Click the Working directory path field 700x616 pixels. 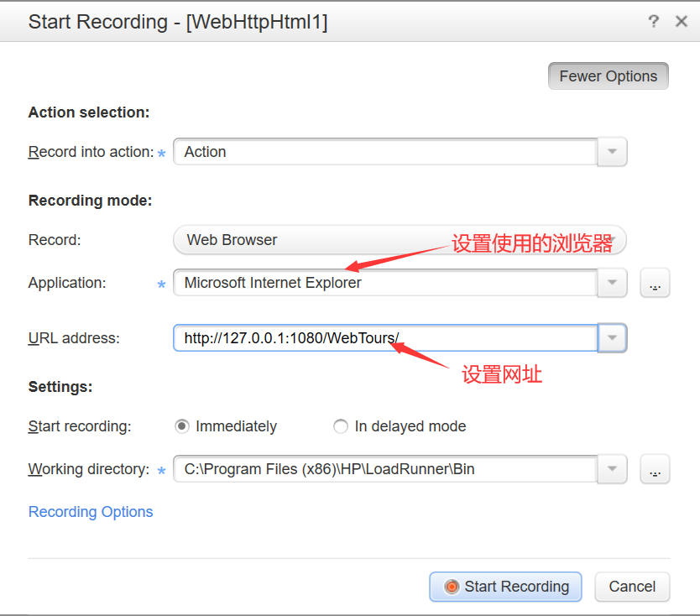[x=384, y=469]
